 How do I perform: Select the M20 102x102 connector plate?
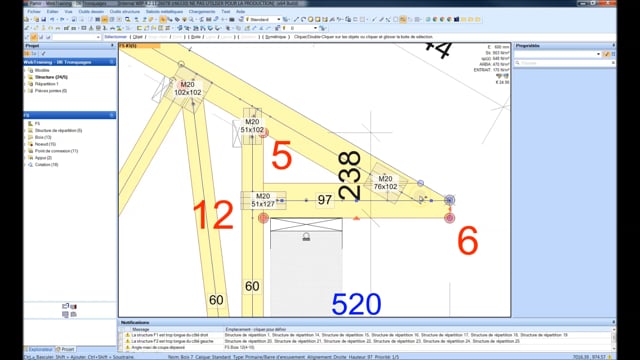pos(187,89)
